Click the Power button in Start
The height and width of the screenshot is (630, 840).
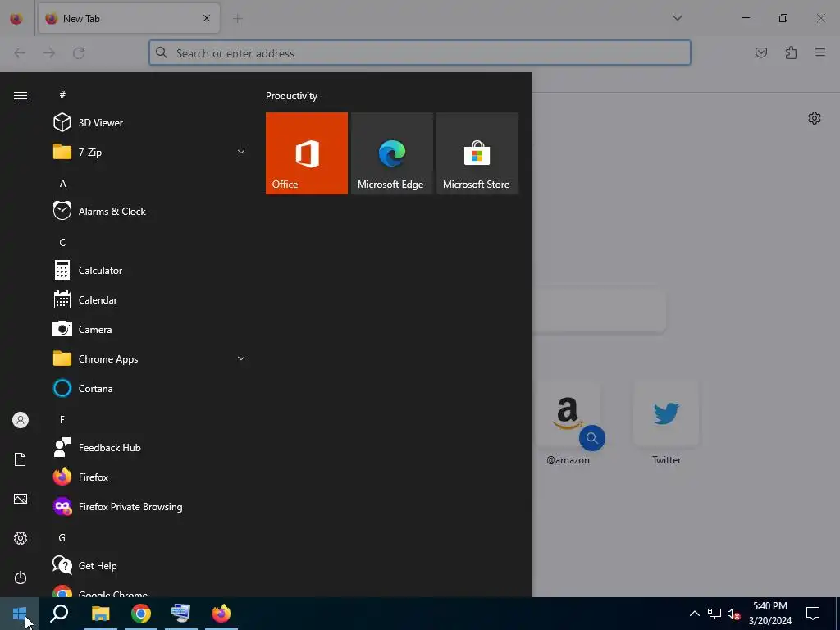[21, 577]
